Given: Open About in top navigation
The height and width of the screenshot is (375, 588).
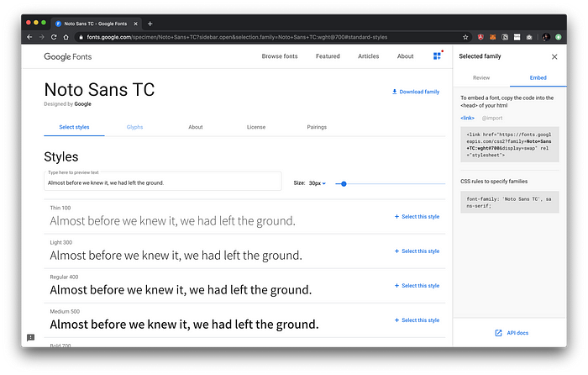Looking at the screenshot, I should [x=406, y=56].
